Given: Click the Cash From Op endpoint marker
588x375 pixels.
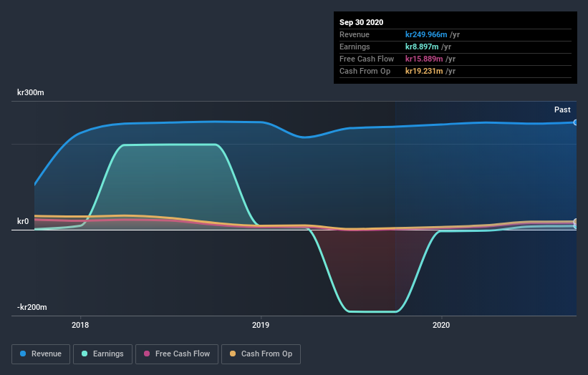Looking at the screenshot, I should [x=575, y=221].
